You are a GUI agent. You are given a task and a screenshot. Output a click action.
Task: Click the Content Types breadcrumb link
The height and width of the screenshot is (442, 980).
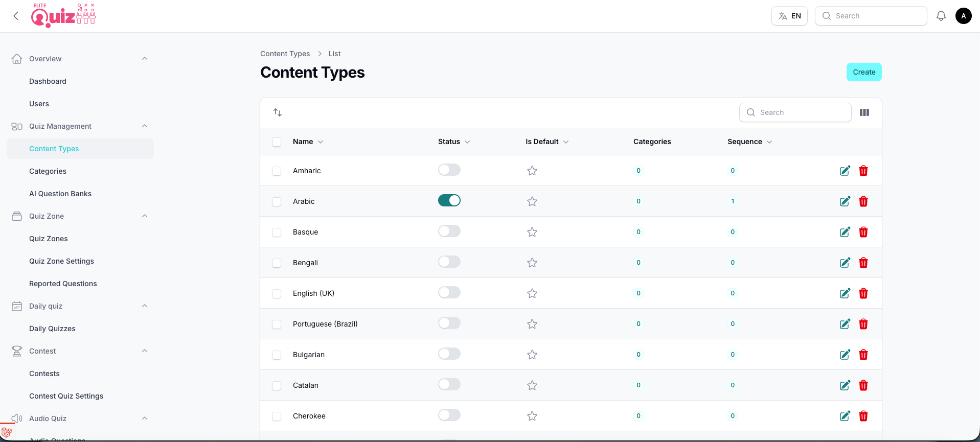point(285,54)
